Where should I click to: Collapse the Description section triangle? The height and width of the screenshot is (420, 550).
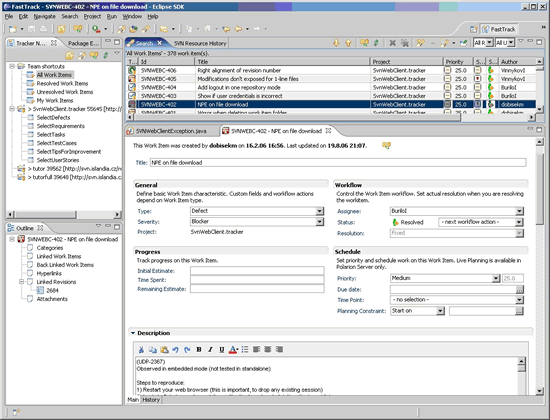click(x=133, y=333)
